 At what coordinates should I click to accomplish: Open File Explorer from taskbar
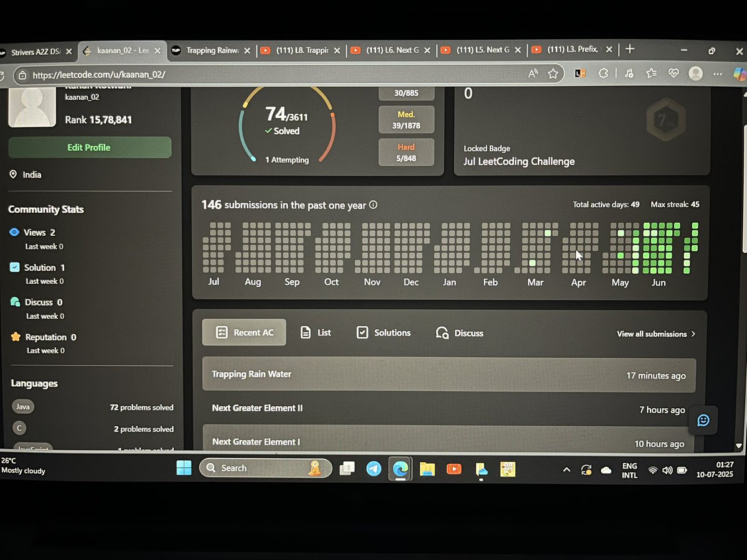coord(427,469)
